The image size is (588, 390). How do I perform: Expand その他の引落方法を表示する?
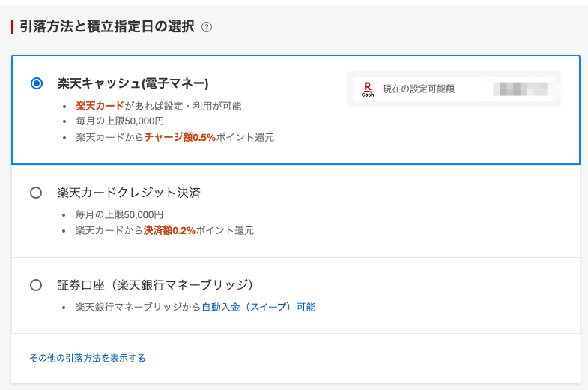coord(88,358)
